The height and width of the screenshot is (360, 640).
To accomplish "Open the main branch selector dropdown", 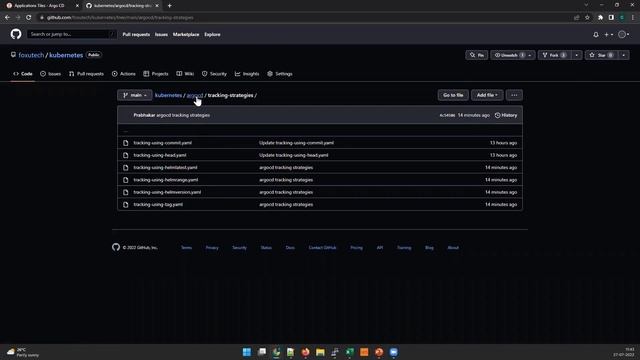I will point(135,95).
